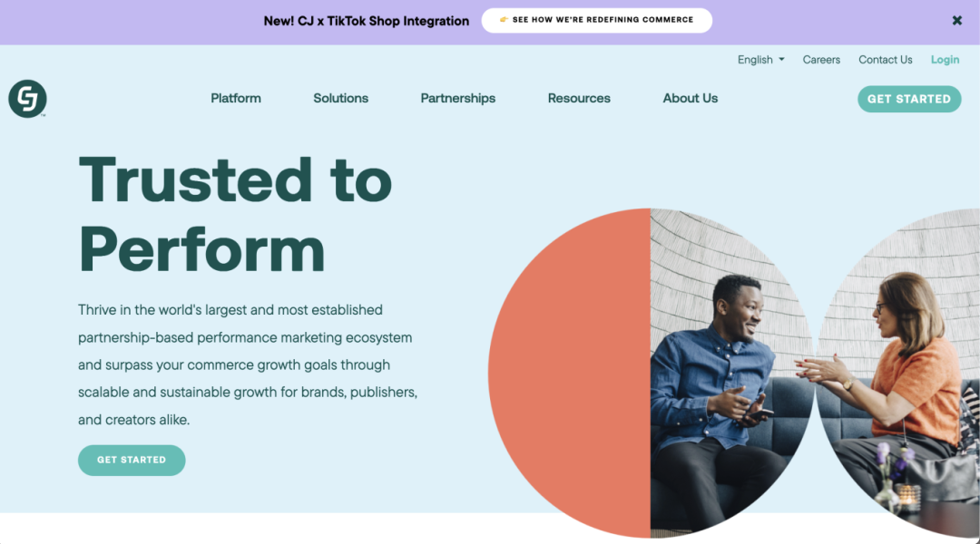Expand the Platform navigation menu
This screenshot has height=544, width=980.
236,98
